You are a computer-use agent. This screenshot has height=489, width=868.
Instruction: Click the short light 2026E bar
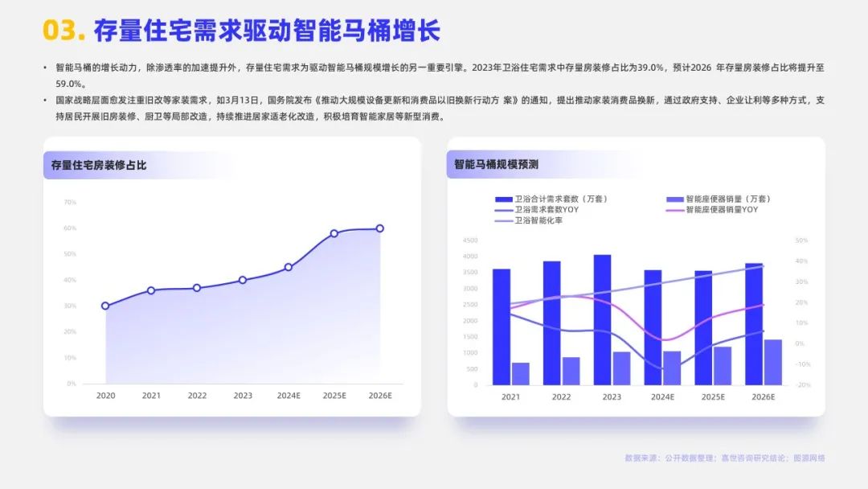[772, 362]
